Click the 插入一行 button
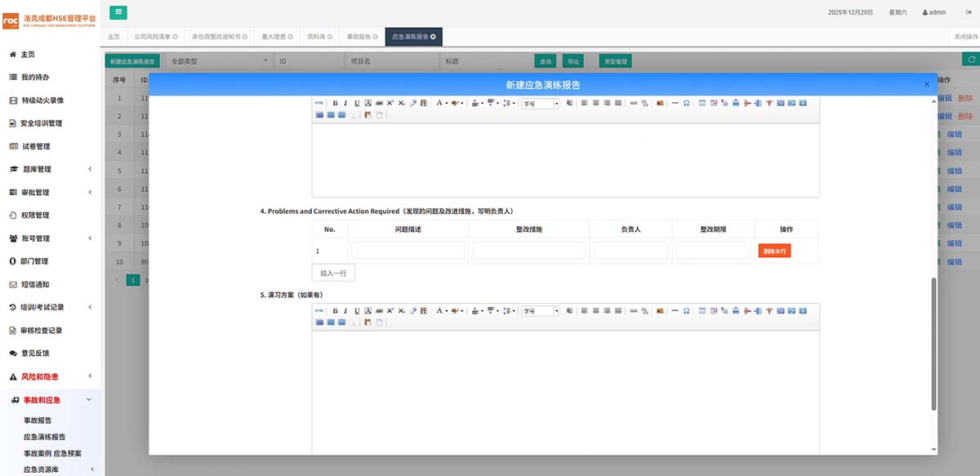This screenshot has height=476, width=980. point(333,273)
